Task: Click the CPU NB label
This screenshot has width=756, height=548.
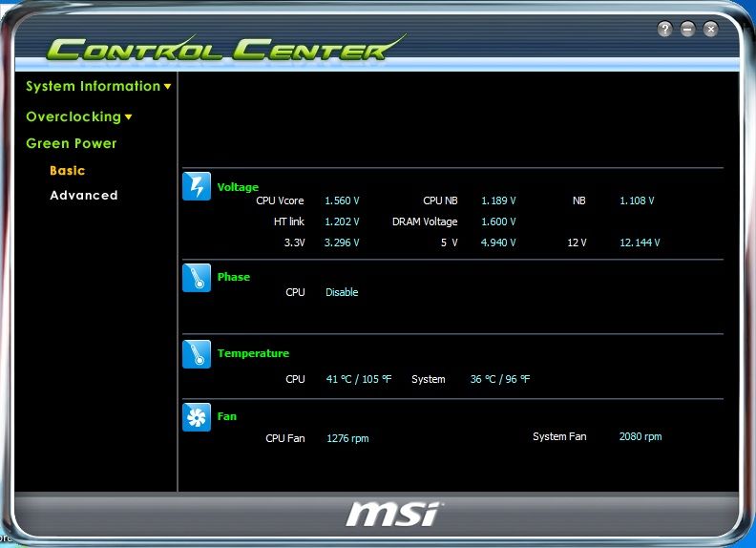Action: 440,200
